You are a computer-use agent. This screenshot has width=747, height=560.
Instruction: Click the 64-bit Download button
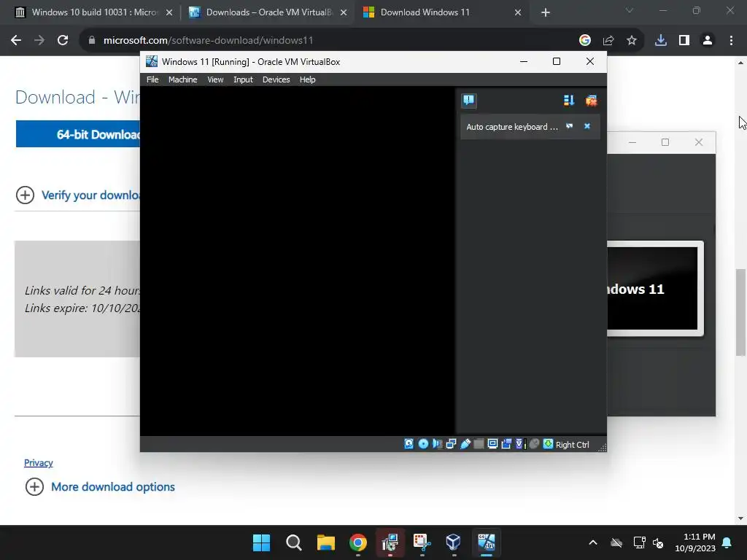pos(78,134)
